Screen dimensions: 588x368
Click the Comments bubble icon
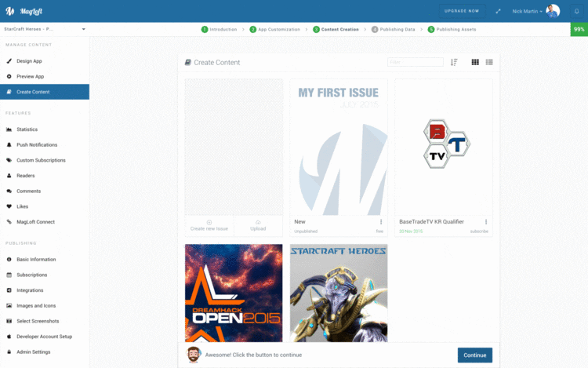pos(9,191)
